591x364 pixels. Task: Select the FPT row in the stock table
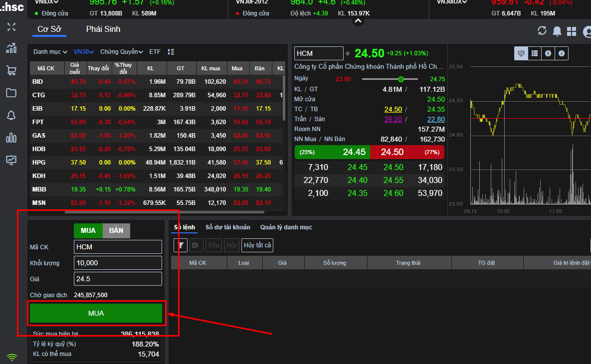tap(157, 122)
